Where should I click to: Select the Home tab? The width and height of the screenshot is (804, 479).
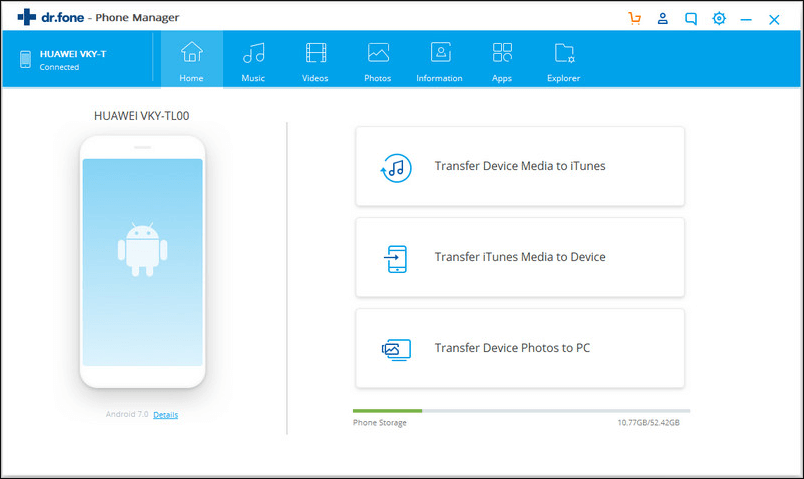click(191, 60)
